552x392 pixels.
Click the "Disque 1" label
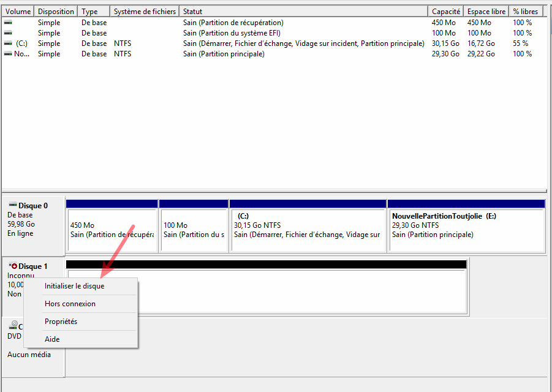point(32,266)
